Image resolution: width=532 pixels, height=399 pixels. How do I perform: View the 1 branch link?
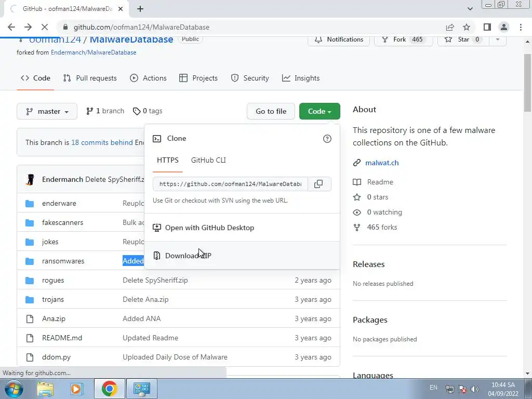pos(105,111)
